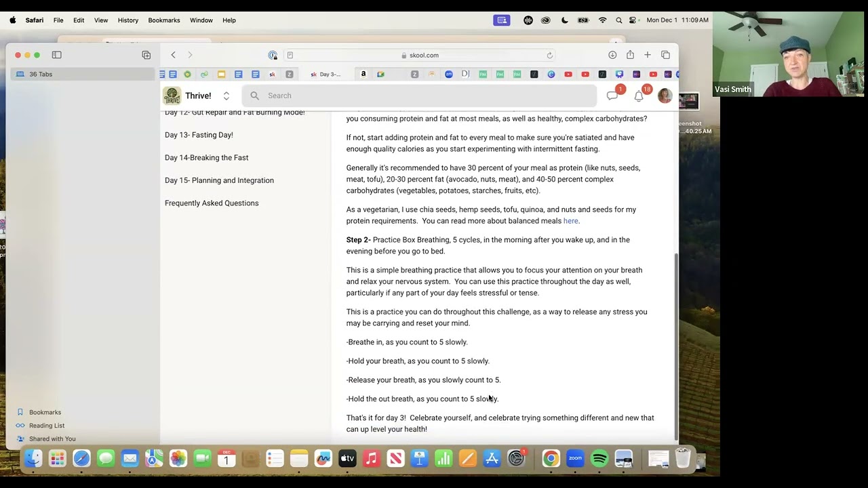The width and height of the screenshot is (868, 488).
Task: Share the current page
Action: (630, 55)
